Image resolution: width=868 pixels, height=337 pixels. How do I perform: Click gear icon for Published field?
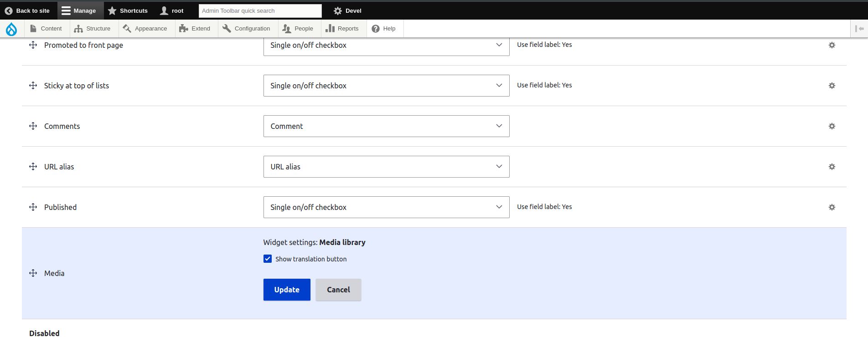832,207
